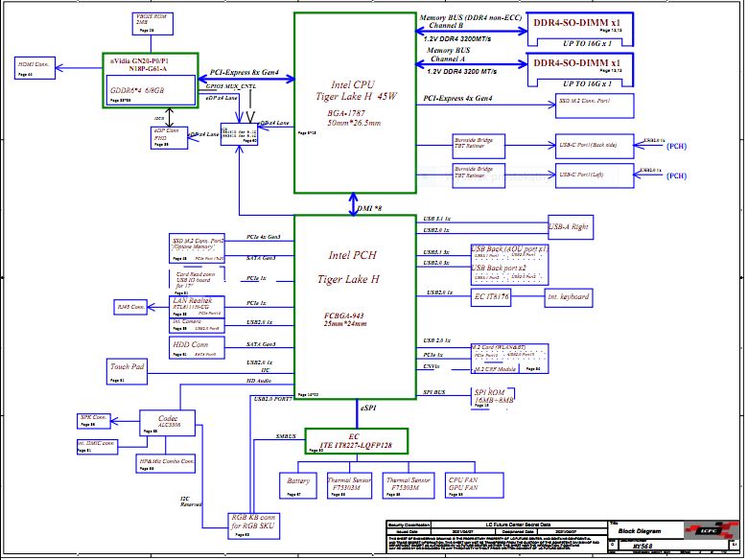748x560 pixels.
Task: Select the LAN Realtek block
Action: click(x=197, y=307)
